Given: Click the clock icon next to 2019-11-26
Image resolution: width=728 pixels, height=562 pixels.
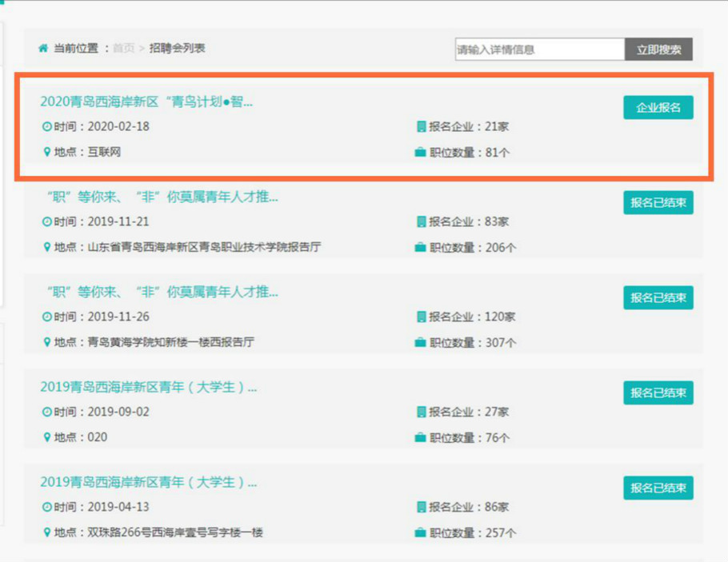Looking at the screenshot, I should 46,317.
